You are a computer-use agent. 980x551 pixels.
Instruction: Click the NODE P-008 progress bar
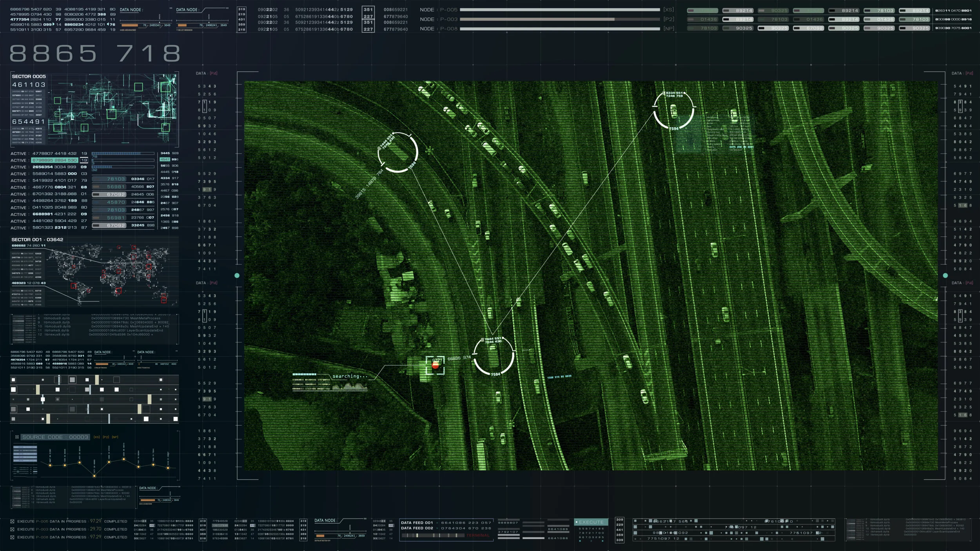(x=560, y=29)
